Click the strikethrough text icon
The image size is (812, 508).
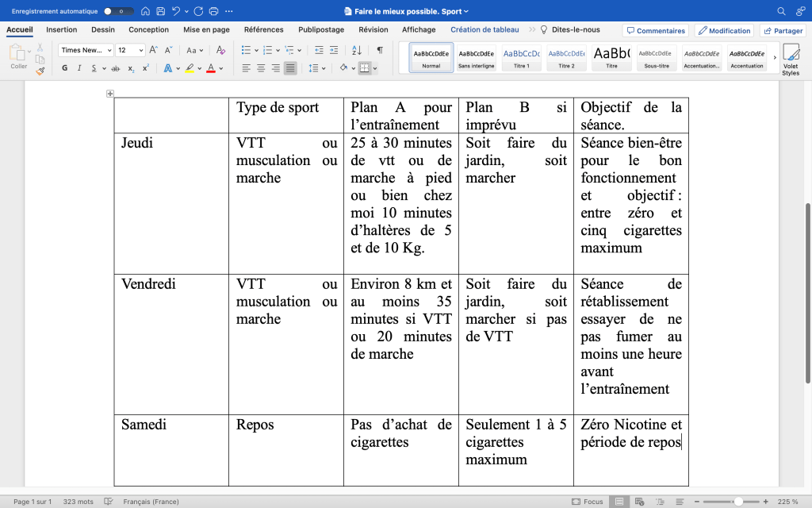pyautogui.click(x=116, y=68)
